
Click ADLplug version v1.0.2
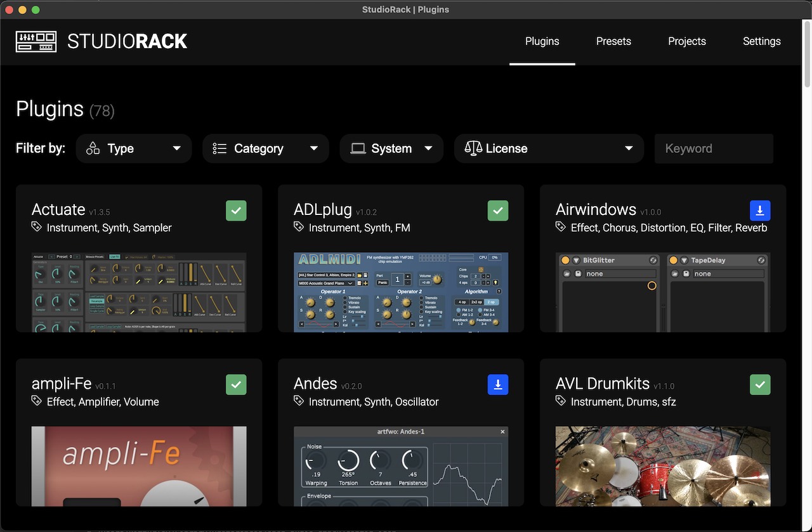pyautogui.click(x=366, y=212)
